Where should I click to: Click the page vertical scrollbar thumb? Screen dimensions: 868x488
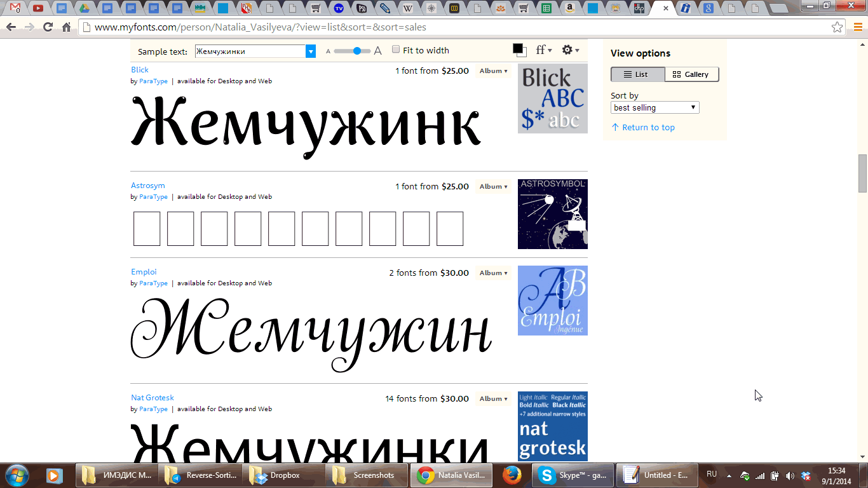[862, 173]
